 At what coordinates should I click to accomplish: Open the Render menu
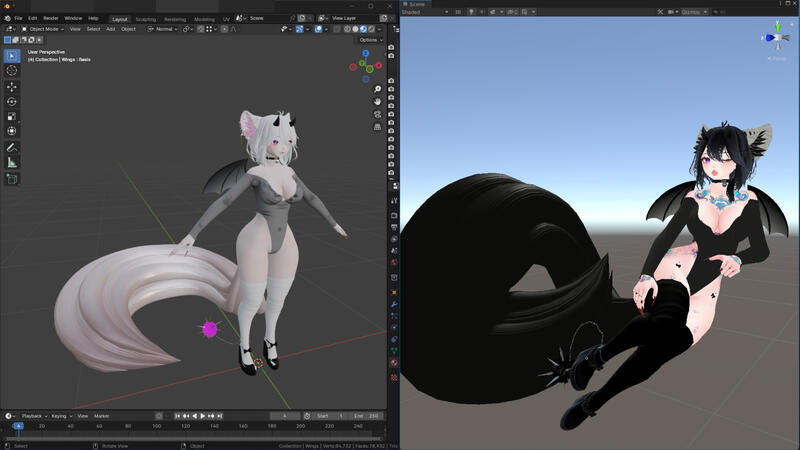[50, 18]
